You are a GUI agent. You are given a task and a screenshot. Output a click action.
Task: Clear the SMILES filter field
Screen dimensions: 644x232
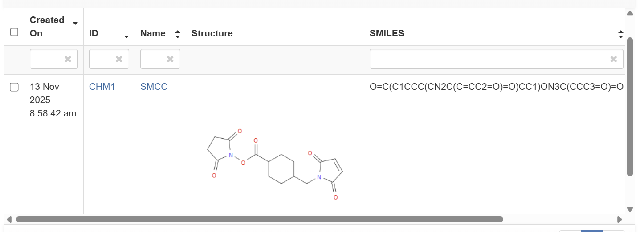[613, 59]
